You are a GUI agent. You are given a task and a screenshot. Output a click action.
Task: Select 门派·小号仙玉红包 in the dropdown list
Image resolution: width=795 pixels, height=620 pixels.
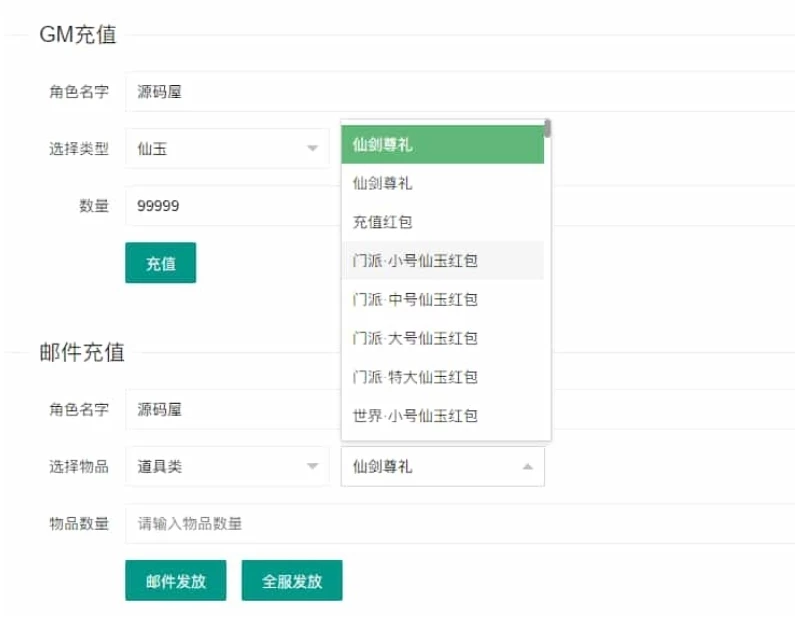pyautogui.click(x=442, y=261)
